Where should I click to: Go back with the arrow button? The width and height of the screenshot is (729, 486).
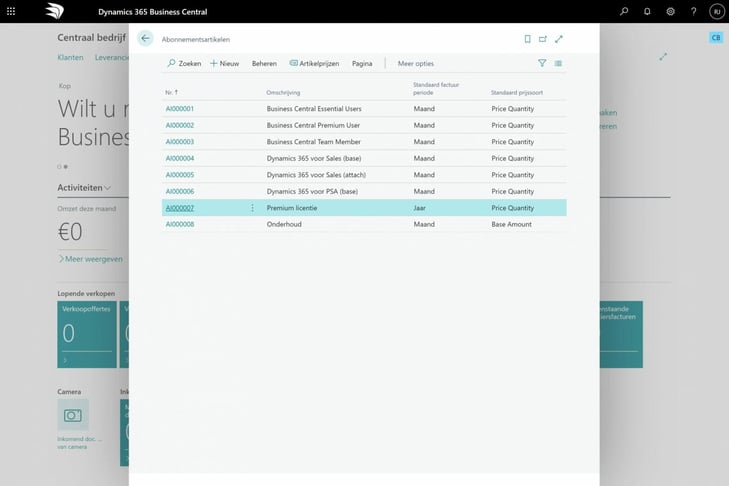[x=146, y=39]
